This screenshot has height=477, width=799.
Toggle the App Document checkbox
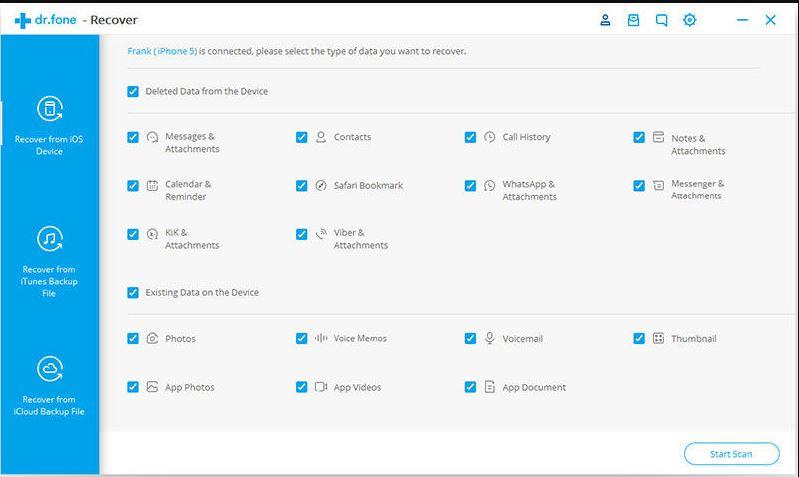pos(470,387)
